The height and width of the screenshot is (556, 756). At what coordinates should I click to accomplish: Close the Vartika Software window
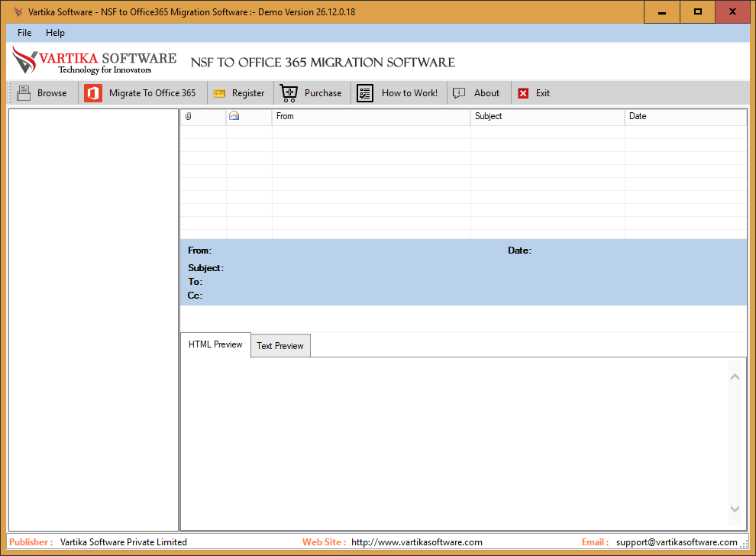(x=732, y=11)
